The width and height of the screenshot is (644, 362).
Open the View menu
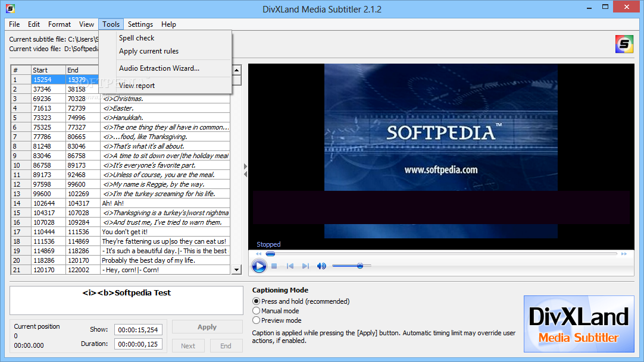point(86,24)
